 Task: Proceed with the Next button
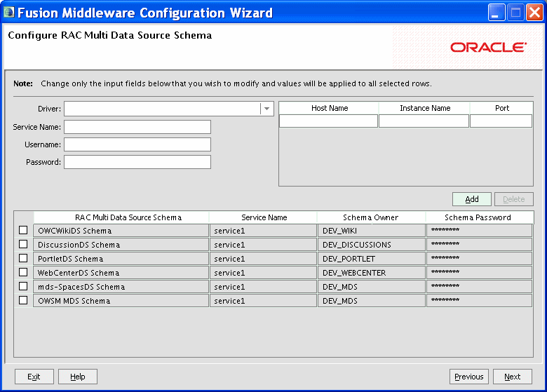513,377
